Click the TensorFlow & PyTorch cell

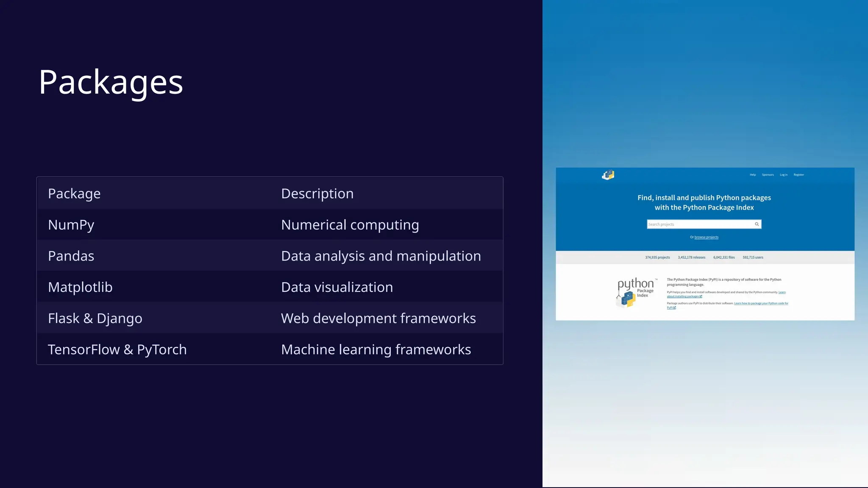(x=117, y=349)
